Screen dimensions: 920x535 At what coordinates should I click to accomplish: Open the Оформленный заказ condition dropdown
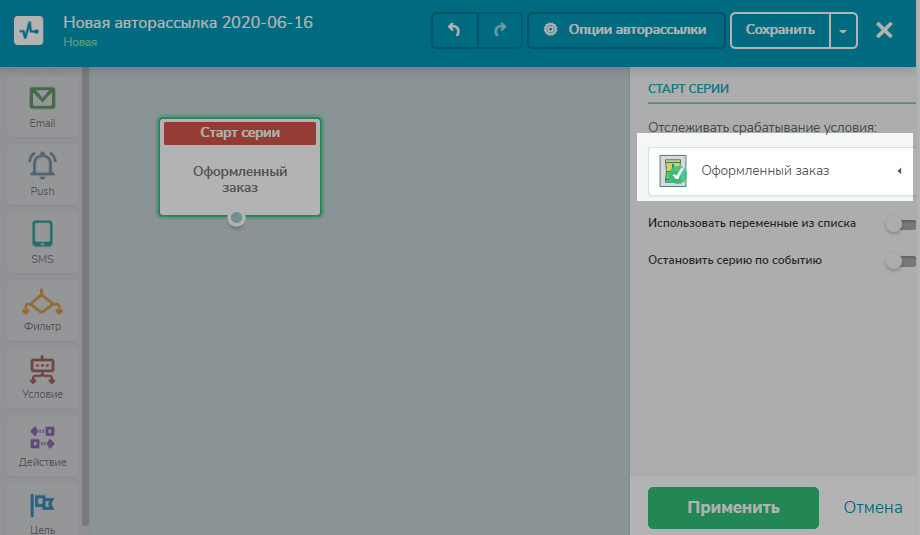781,171
